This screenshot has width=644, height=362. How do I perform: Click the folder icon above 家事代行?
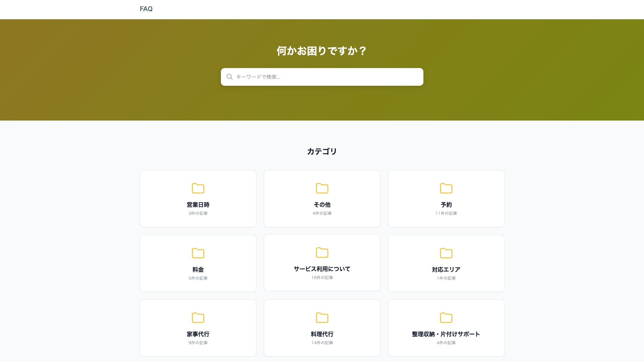click(x=198, y=318)
